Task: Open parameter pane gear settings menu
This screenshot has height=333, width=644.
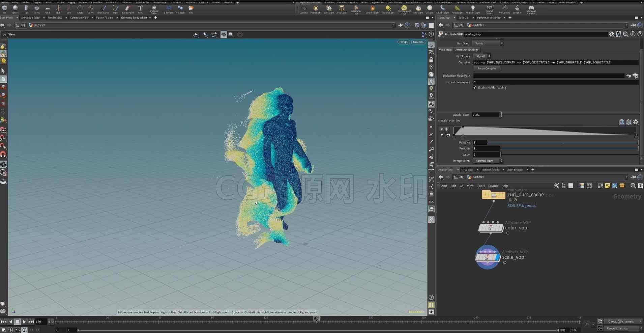Action: 611,34
